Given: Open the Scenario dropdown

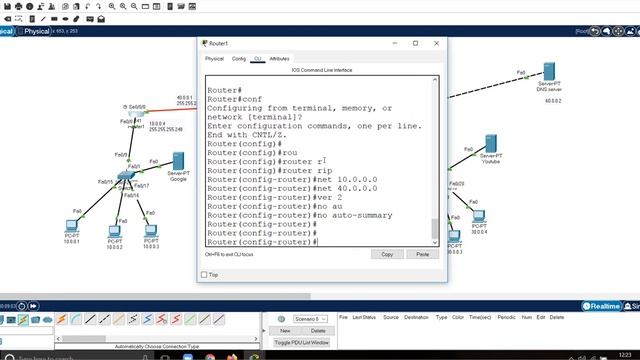Looking at the screenshot, I should (310, 319).
